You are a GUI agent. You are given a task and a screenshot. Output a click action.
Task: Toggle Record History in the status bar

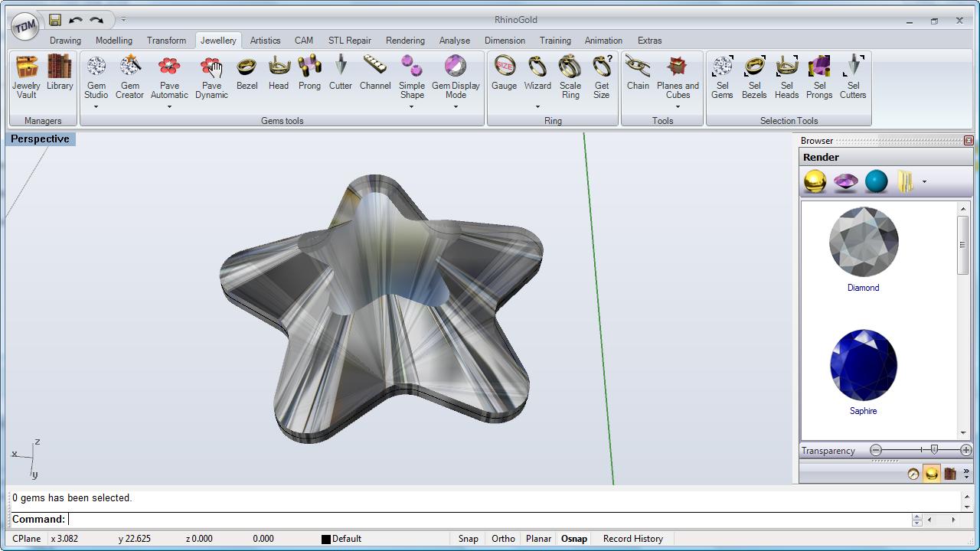[x=633, y=539]
